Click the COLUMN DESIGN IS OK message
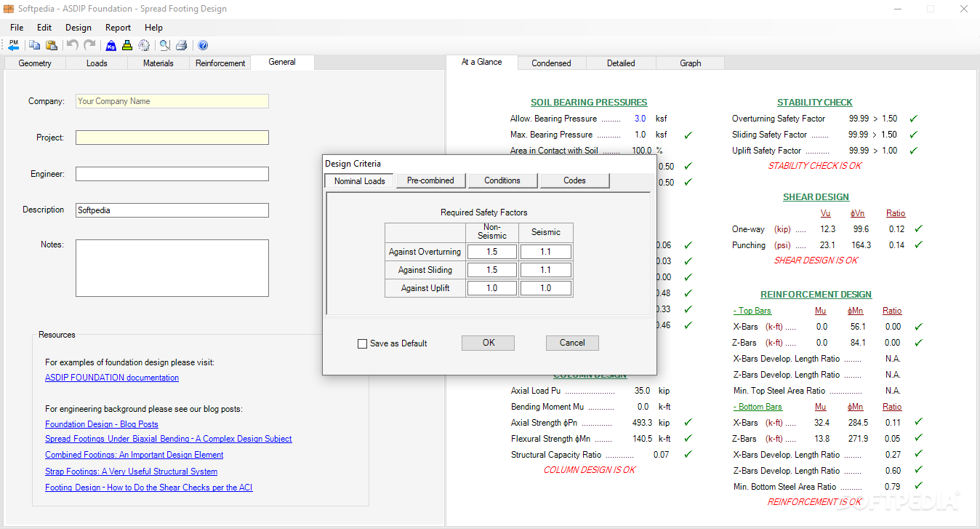This screenshot has width=980, height=529. (x=590, y=470)
